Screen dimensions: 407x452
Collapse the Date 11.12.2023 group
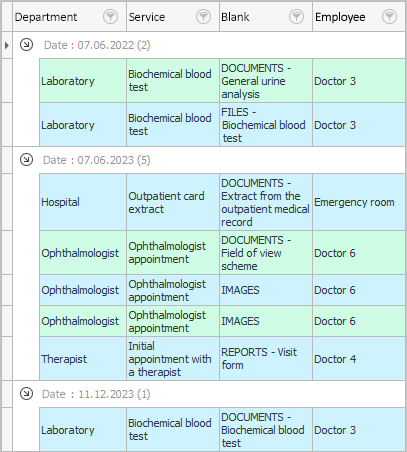(x=26, y=393)
